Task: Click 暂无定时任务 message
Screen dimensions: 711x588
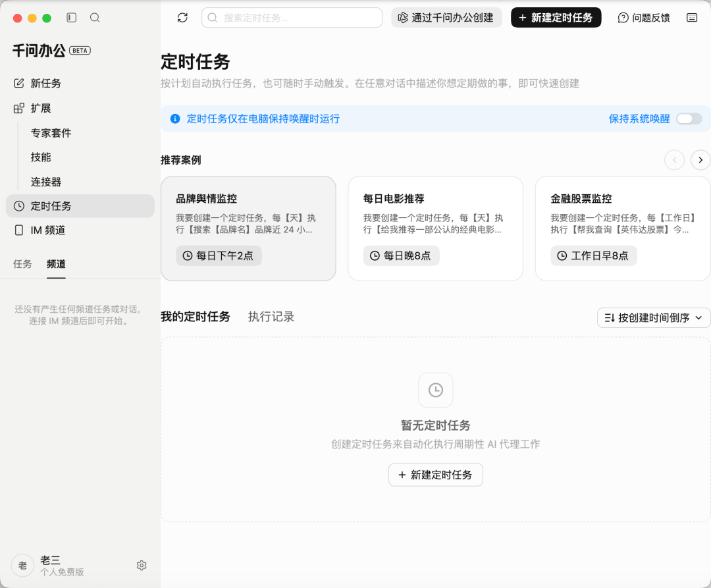Action: [435, 425]
